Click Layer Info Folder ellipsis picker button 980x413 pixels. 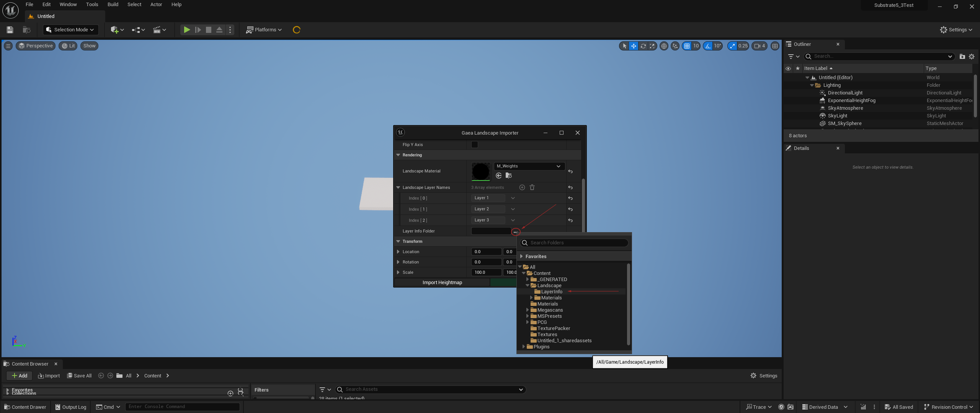[x=516, y=232]
